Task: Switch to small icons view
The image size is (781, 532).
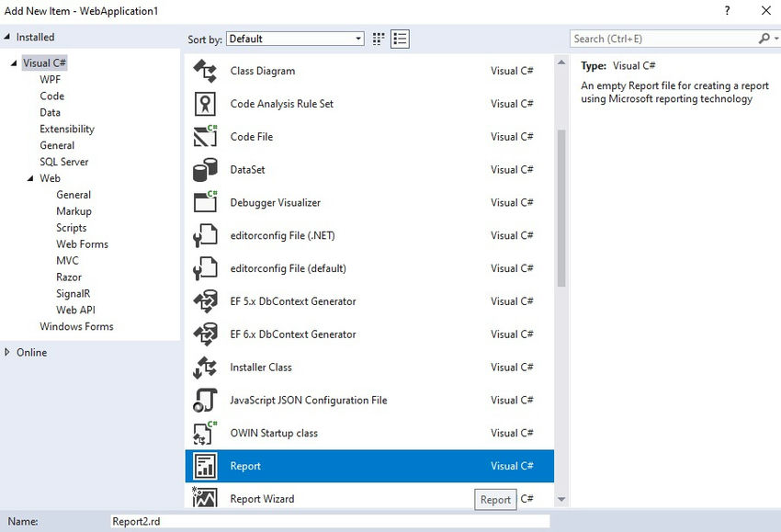Action: 377,39
